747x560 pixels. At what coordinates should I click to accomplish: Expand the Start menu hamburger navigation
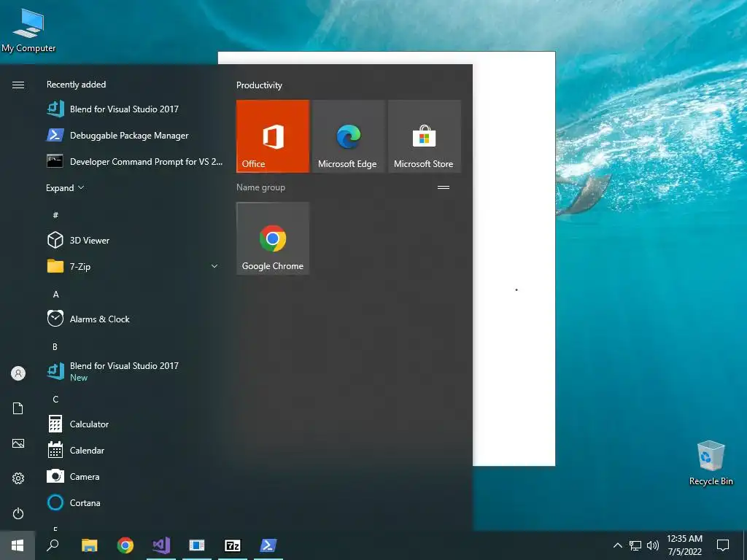[18, 85]
